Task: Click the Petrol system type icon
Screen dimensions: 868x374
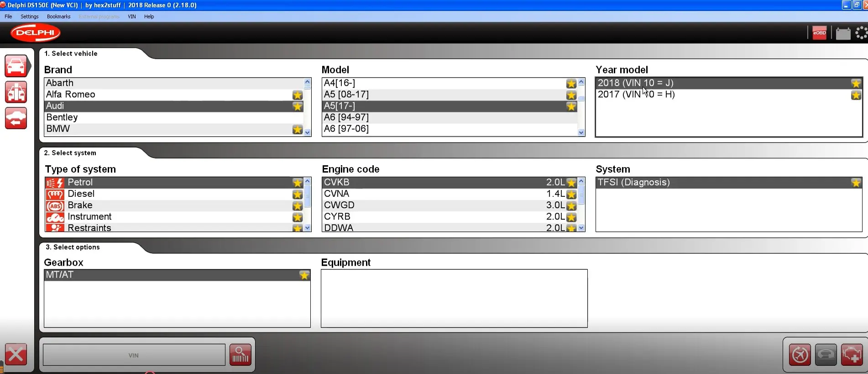Action: click(55, 183)
